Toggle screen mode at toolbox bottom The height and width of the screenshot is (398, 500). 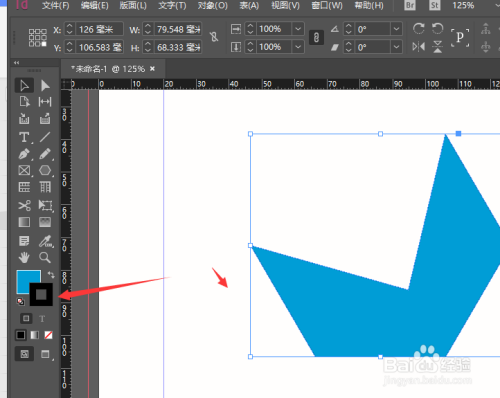(45, 354)
